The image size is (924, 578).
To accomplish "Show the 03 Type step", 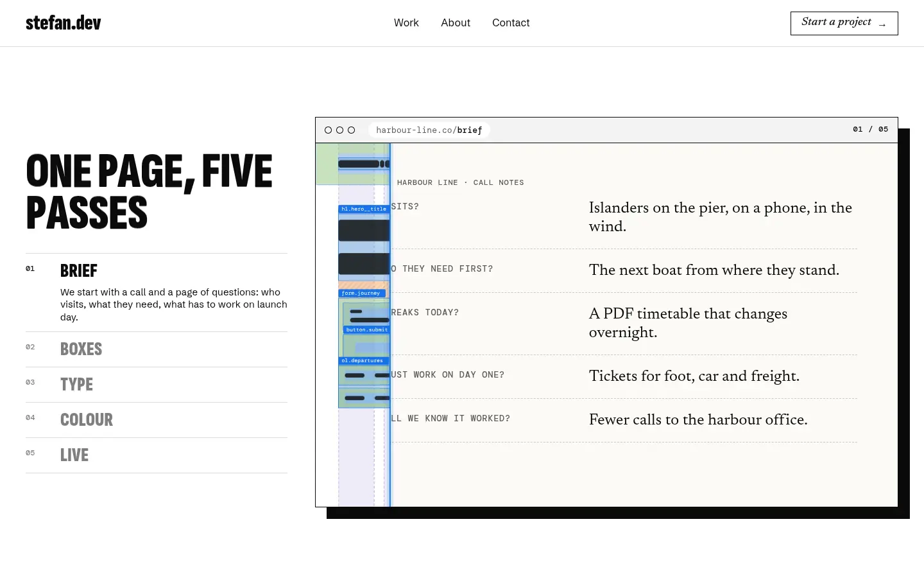I will click(157, 385).
